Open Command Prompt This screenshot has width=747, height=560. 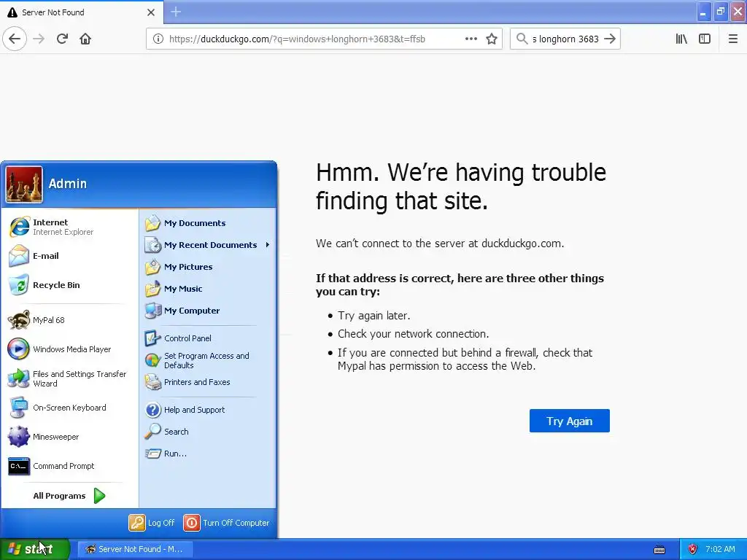click(69, 466)
